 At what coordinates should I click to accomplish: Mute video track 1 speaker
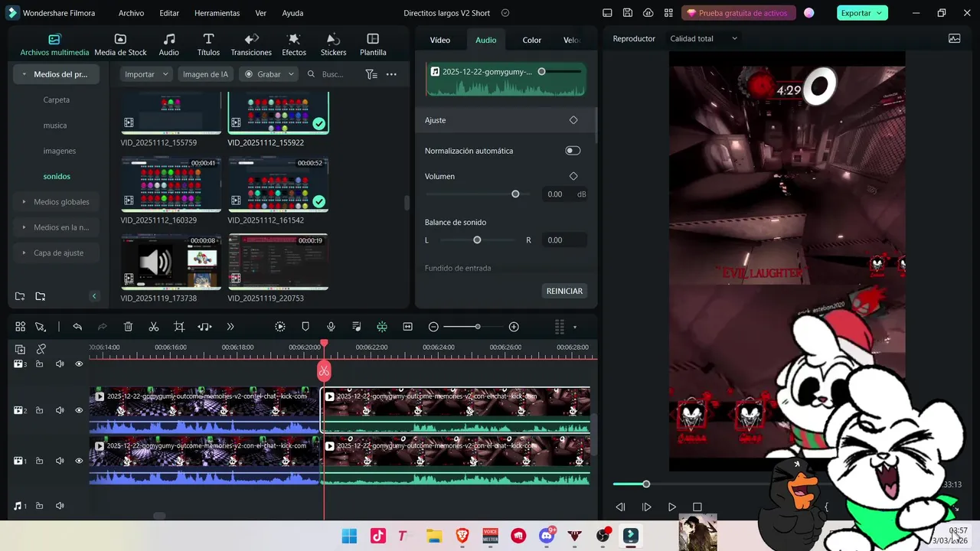click(60, 461)
